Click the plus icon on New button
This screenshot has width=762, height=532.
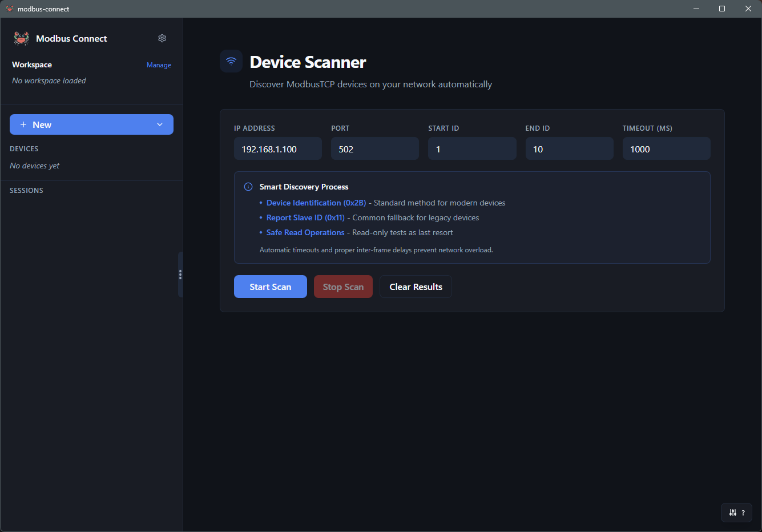[x=23, y=124]
